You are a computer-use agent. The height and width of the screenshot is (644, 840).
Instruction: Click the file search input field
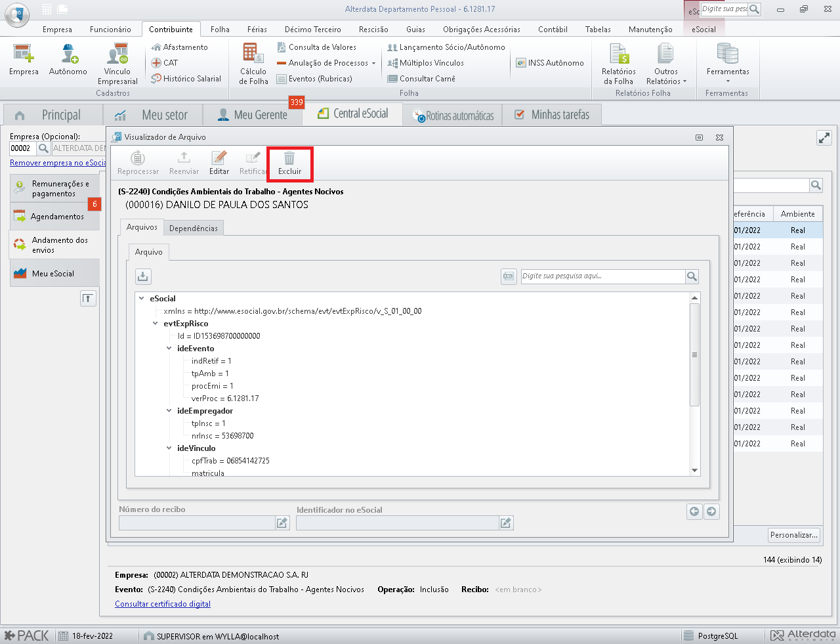pos(602,276)
